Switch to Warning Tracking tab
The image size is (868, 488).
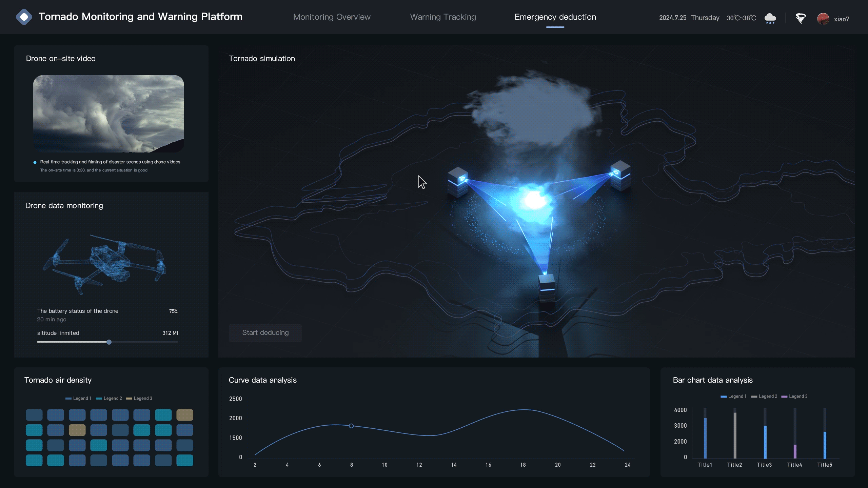tap(443, 17)
